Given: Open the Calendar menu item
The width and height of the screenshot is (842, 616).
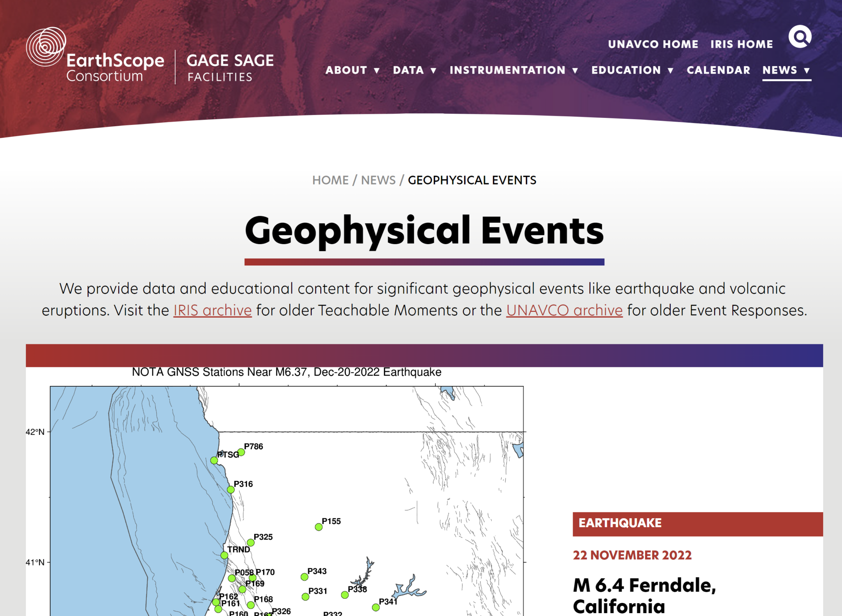Looking at the screenshot, I should [x=718, y=70].
